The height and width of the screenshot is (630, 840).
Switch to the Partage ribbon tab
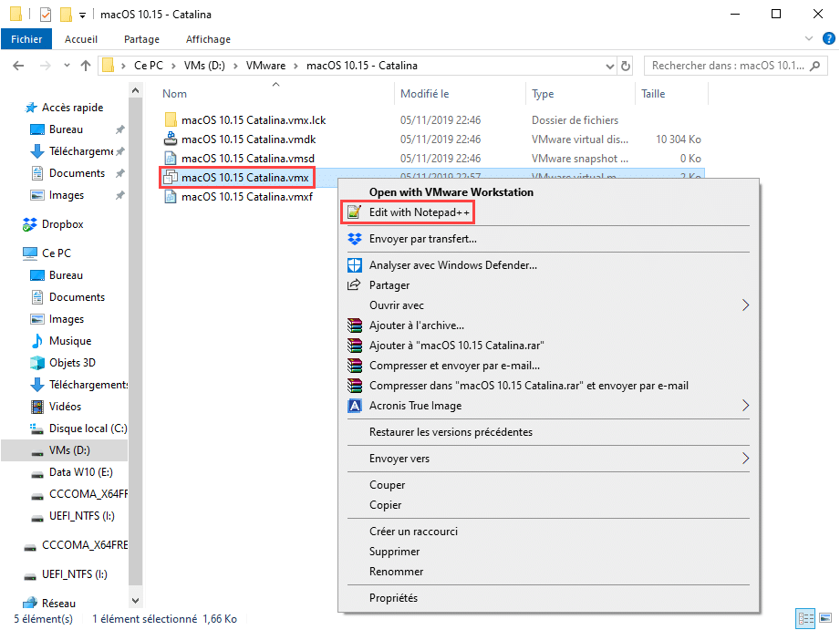tap(141, 39)
